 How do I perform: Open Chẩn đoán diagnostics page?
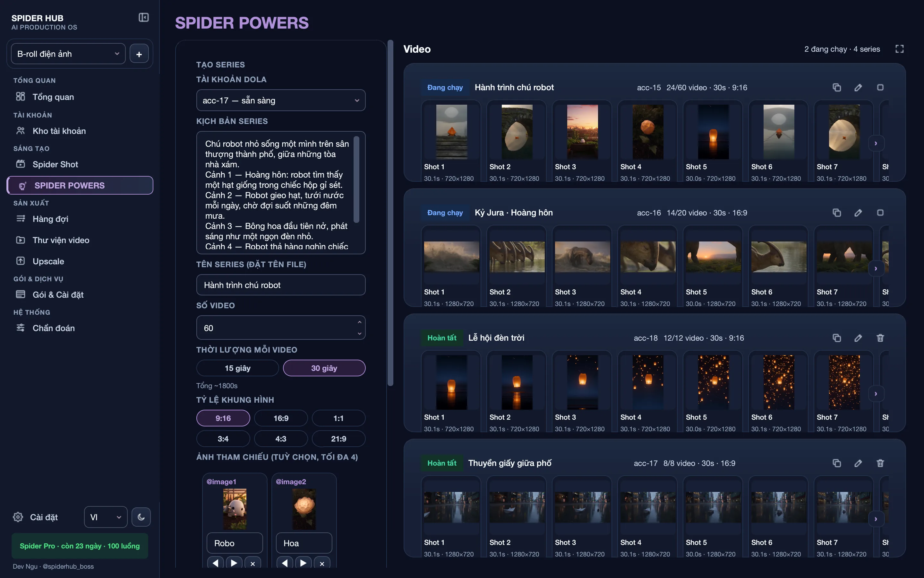[80, 328]
